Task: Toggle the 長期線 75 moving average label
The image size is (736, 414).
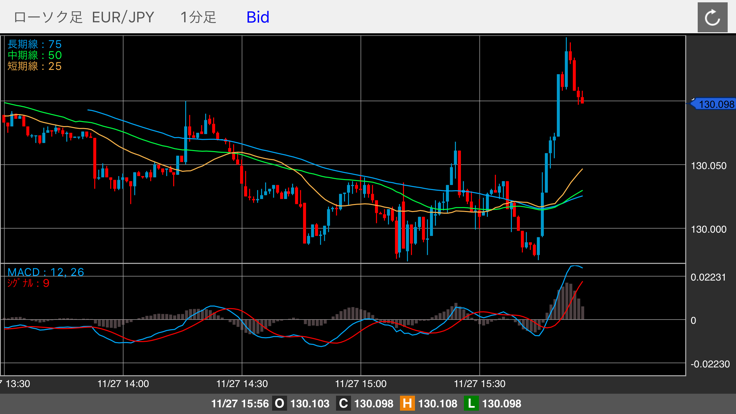Action: tap(34, 44)
